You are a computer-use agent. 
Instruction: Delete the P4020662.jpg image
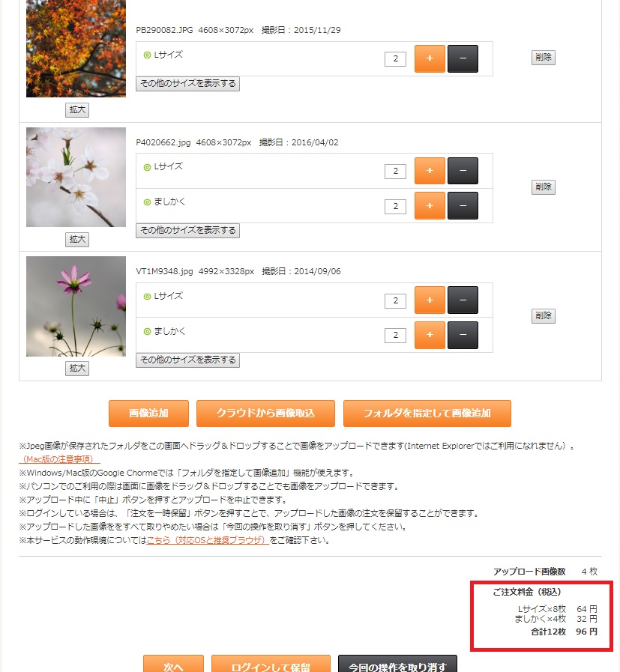(x=544, y=187)
